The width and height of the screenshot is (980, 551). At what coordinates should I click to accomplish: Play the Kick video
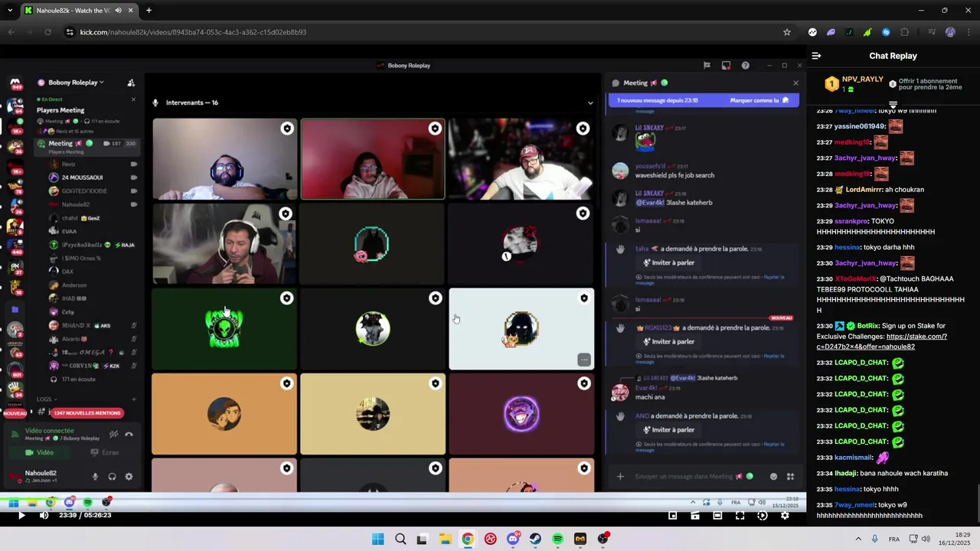21,515
